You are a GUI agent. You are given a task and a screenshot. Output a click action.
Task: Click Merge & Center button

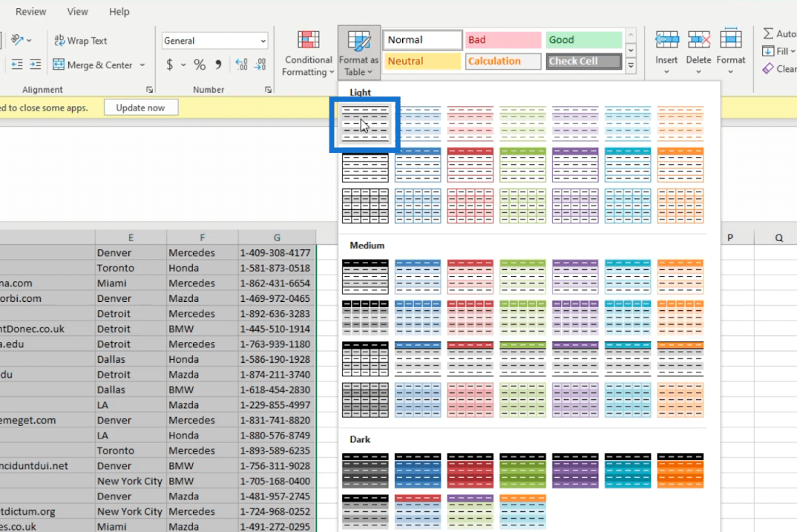[x=94, y=65]
